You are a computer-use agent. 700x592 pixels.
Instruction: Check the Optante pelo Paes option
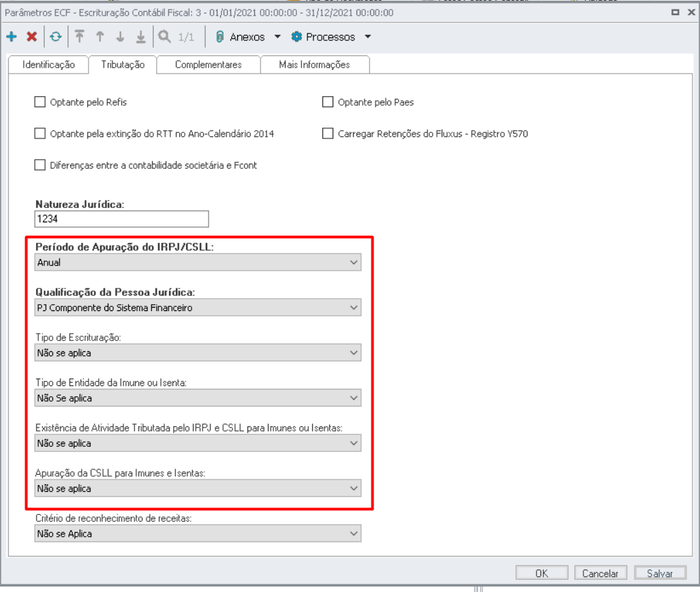click(327, 102)
